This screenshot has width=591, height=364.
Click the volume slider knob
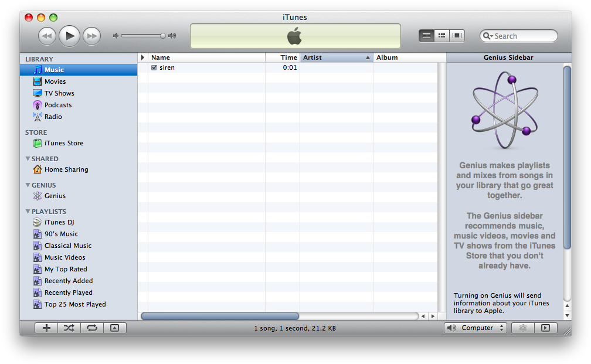[x=163, y=36]
